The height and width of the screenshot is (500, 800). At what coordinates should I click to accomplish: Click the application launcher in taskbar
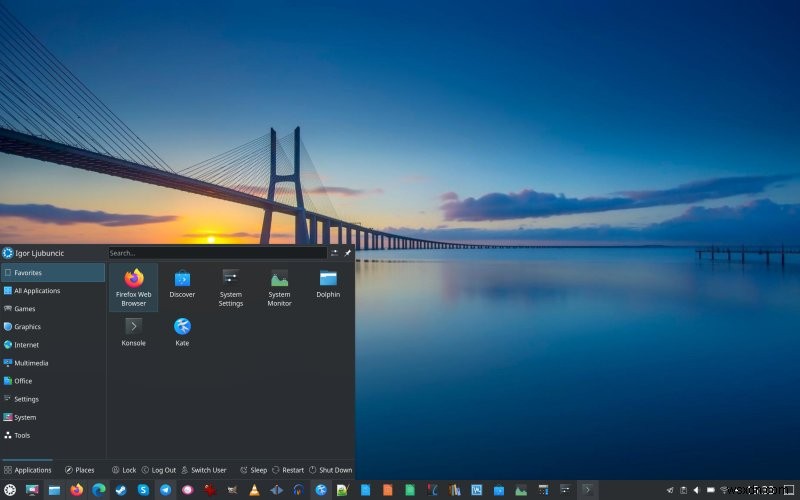pos(10,490)
